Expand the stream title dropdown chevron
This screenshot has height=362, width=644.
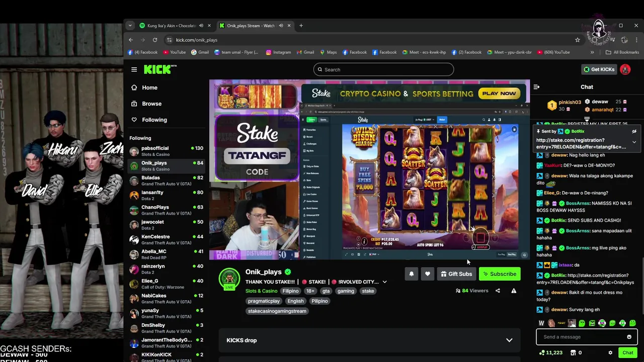click(384, 282)
